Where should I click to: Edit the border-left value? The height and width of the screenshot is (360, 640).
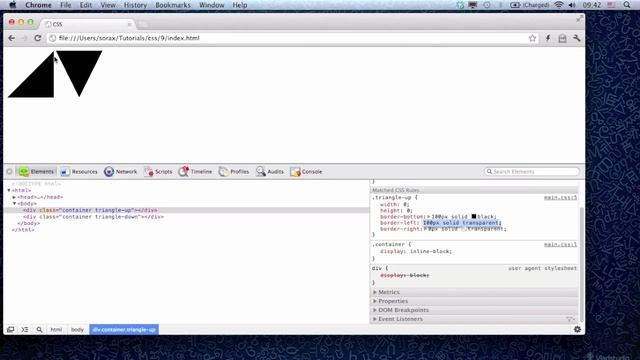[x=461, y=223]
